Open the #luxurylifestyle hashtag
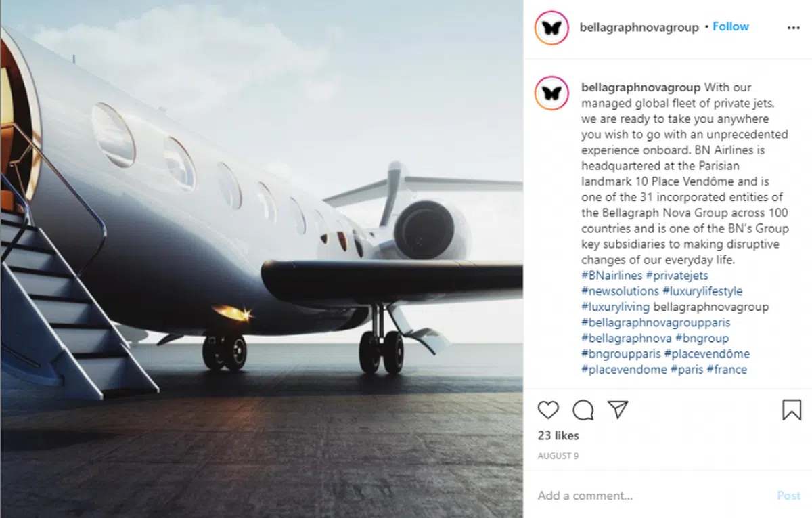The width and height of the screenshot is (812, 518). click(x=702, y=291)
